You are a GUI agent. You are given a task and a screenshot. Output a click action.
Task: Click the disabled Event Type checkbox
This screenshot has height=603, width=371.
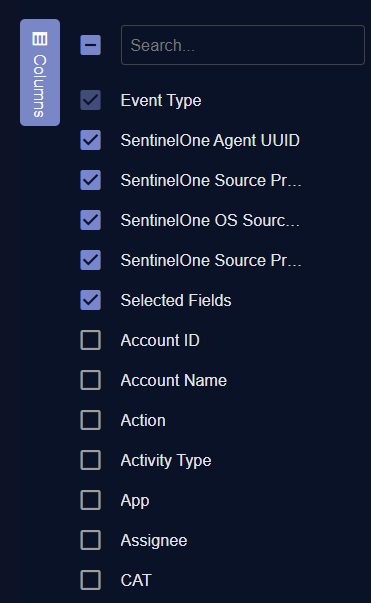click(x=91, y=100)
